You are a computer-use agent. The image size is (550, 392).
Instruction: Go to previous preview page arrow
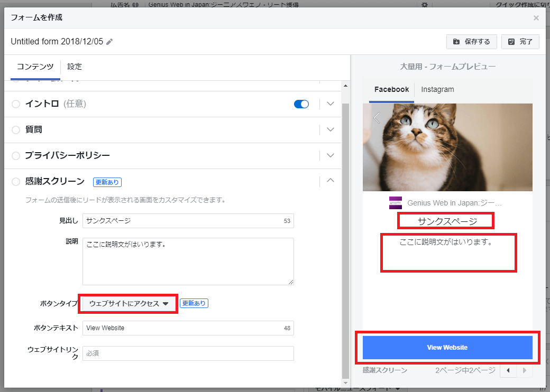click(x=508, y=370)
